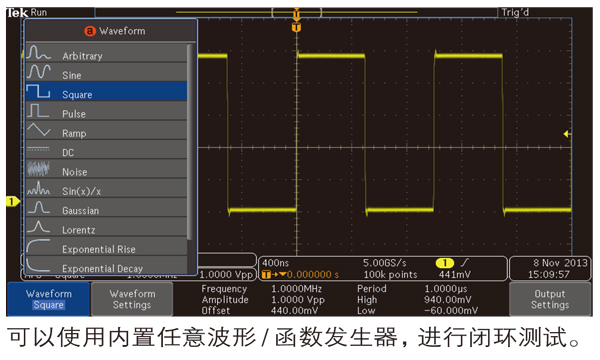Click the Period 1.0000µs value
This screenshot has height=360, width=600.
[446, 289]
